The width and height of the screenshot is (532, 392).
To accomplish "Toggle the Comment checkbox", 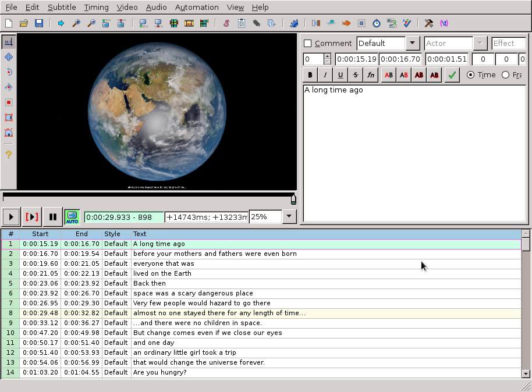I will [x=308, y=44].
